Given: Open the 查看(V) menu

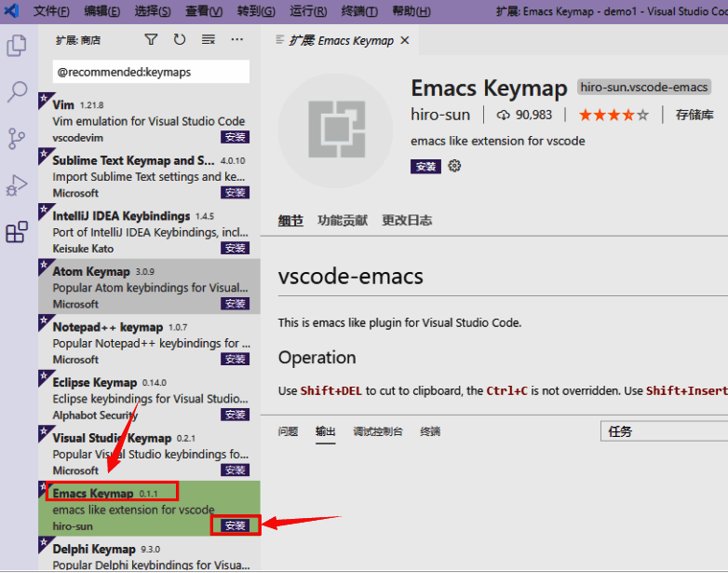Looking at the screenshot, I should point(204,11).
